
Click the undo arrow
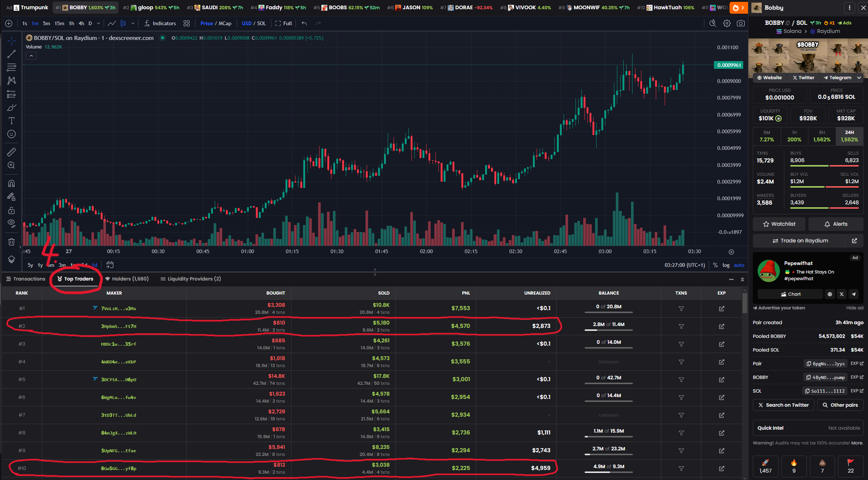(304, 23)
